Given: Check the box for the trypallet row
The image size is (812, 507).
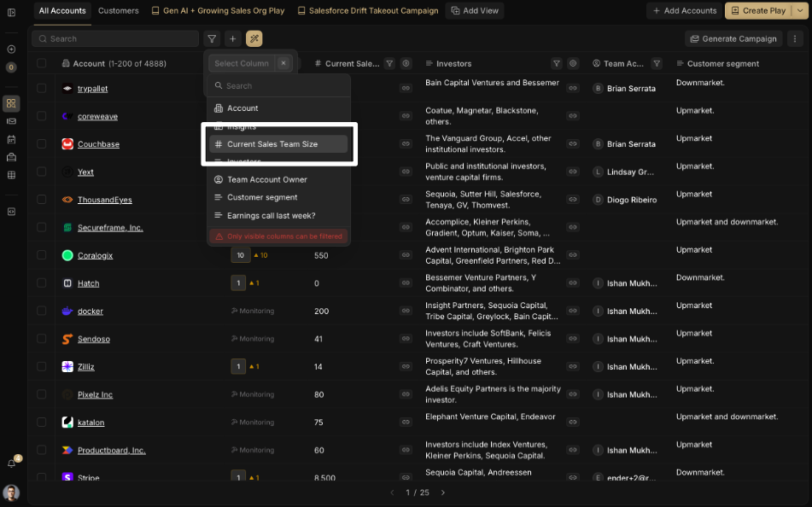Looking at the screenshot, I should [x=42, y=88].
